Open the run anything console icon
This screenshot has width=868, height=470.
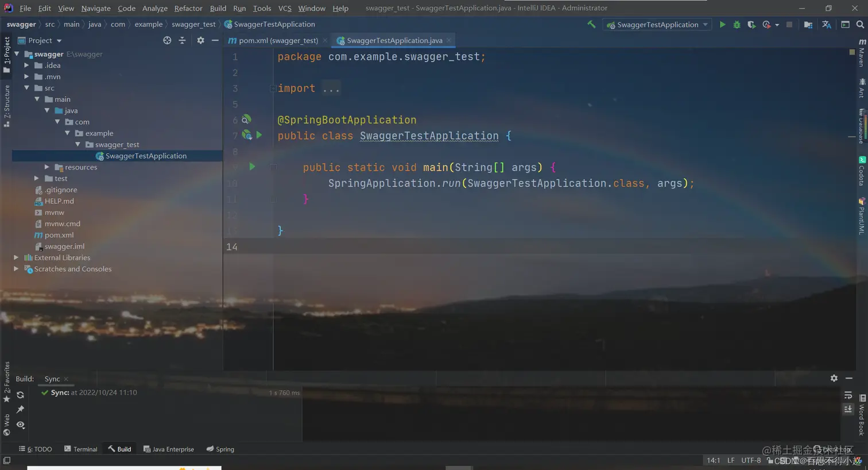coord(845,25)
